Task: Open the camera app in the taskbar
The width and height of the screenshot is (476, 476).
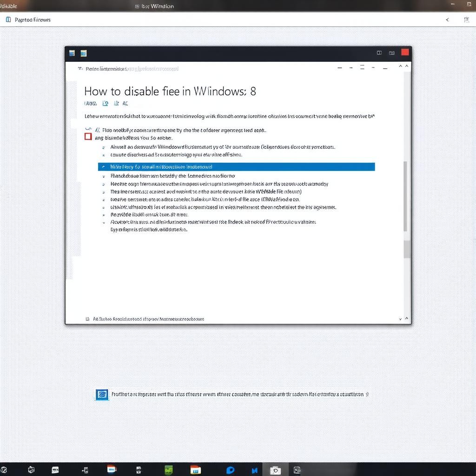Action: (276, 470)
